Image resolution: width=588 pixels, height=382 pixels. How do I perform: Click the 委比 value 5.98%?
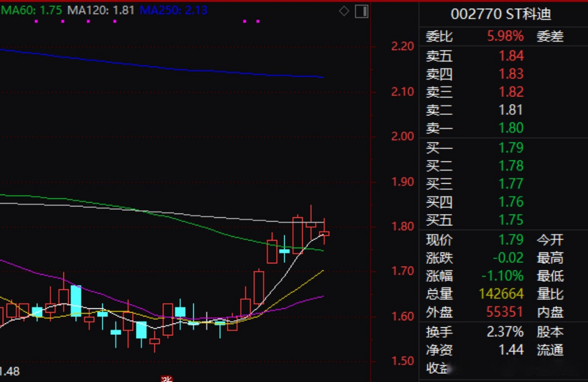coord(505,36)
